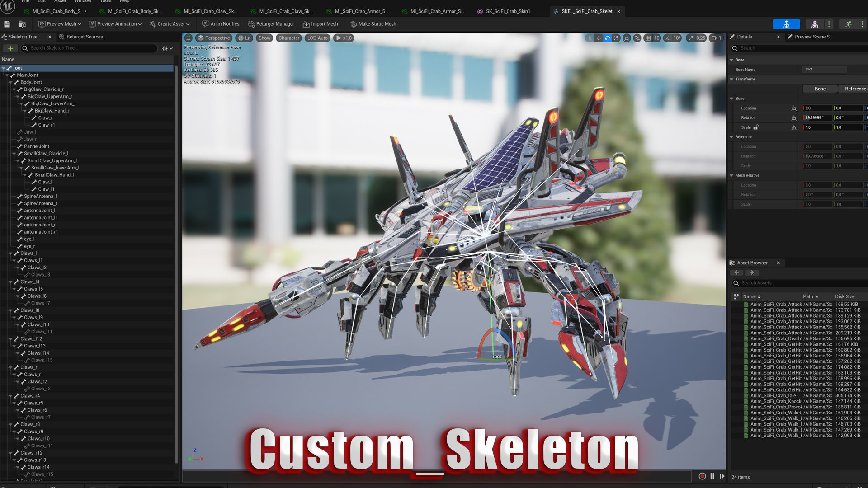The image size is (868, 488).
Task: Click the Bone Location transform space icon
Action: pyautogui.click(x=794, y=108)
